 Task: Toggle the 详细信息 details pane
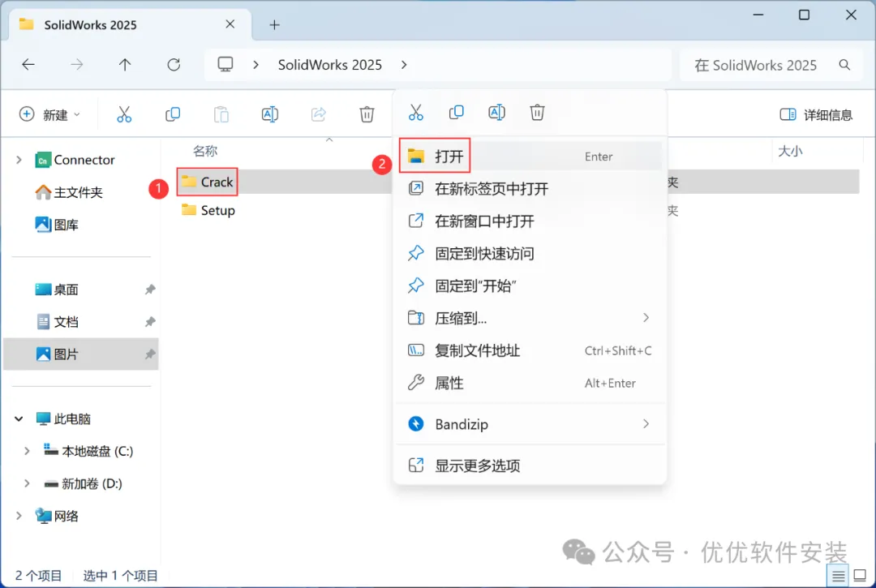(816, 115)
